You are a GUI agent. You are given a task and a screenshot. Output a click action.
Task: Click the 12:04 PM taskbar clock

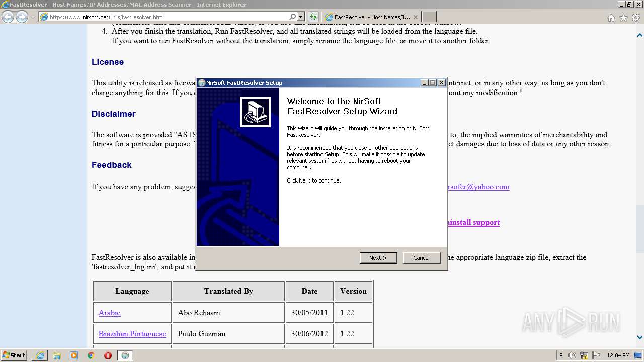(618, 355)
